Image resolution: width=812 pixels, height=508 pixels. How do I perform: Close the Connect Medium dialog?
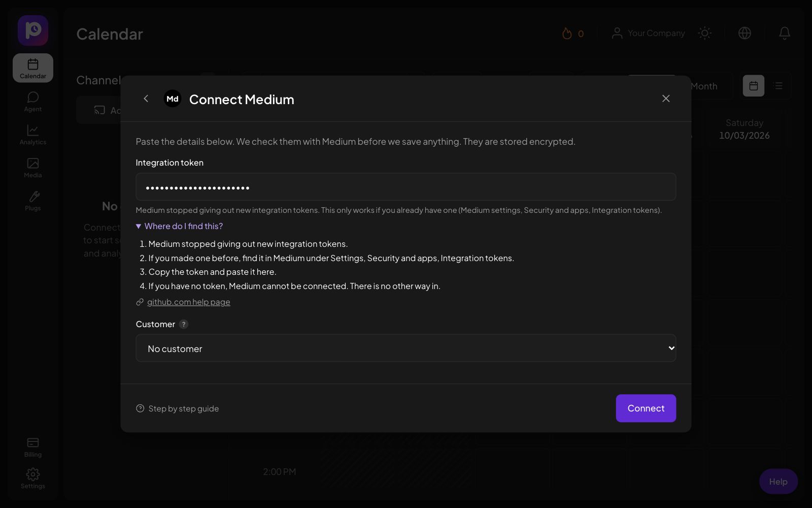[x=666, y=99]
